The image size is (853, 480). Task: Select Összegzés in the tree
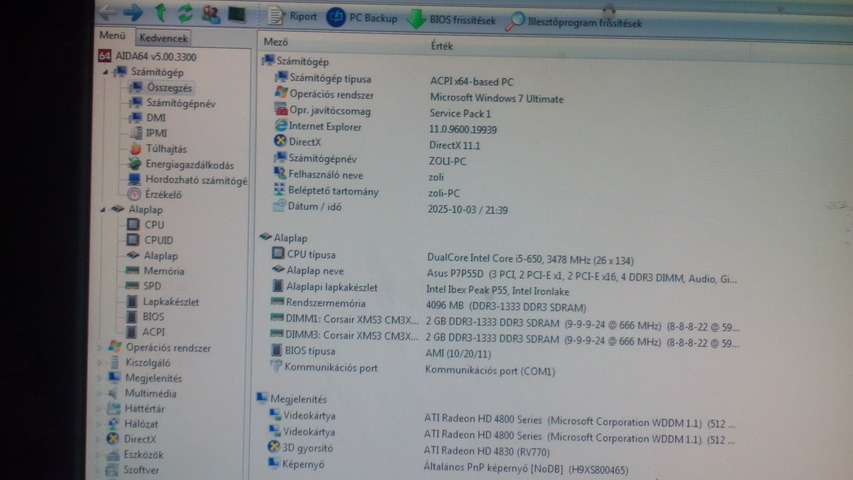point(169,88)
